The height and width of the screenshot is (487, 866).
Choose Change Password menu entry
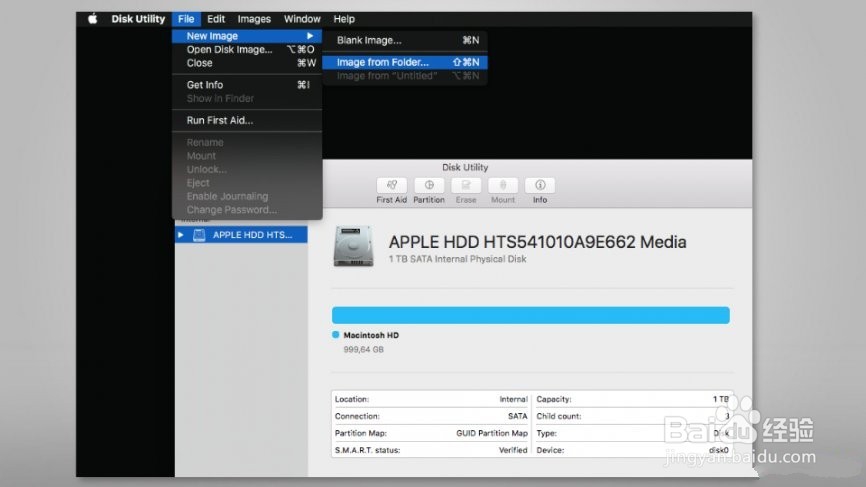tap(247, 210)
